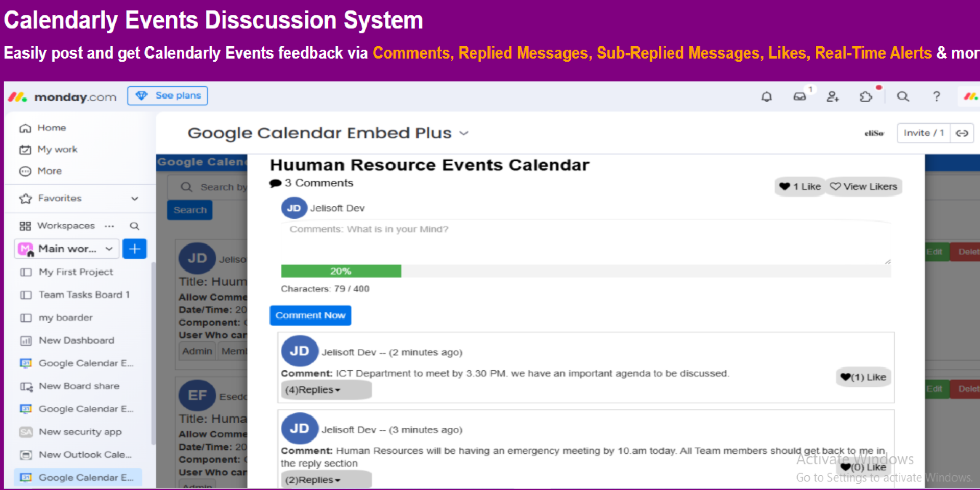Open the top bar search magnifier
Screen dimensions: 980x490
pyautogui.click(x=903, y=96)
